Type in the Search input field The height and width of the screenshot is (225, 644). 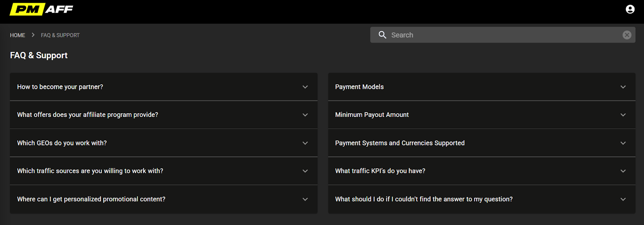click(503, 35)
